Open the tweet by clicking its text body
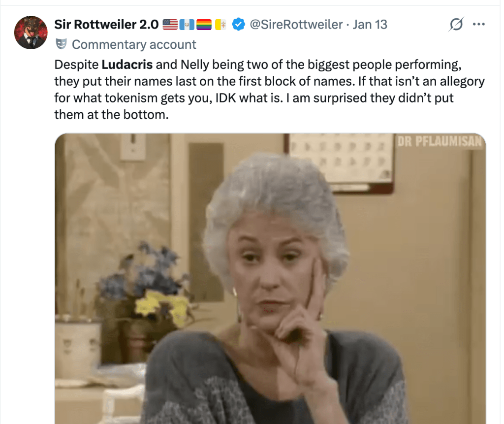Screen dimensions: 504x424 point(269,90)
